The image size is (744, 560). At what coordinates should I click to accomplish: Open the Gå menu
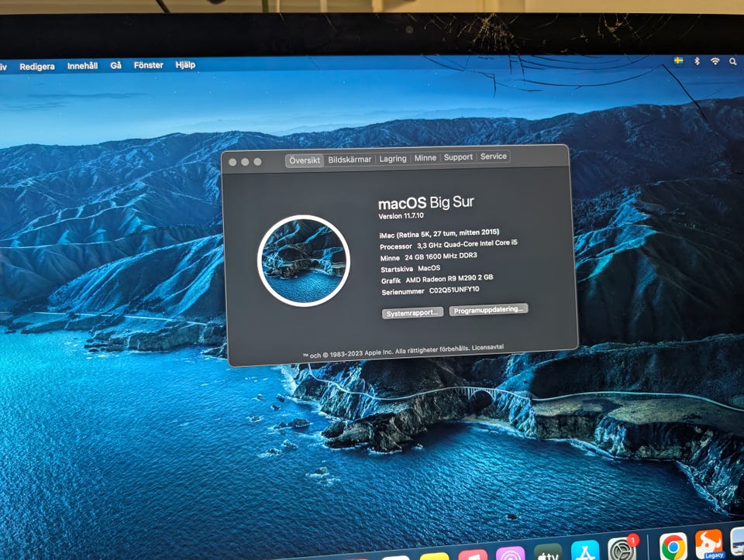115,65
